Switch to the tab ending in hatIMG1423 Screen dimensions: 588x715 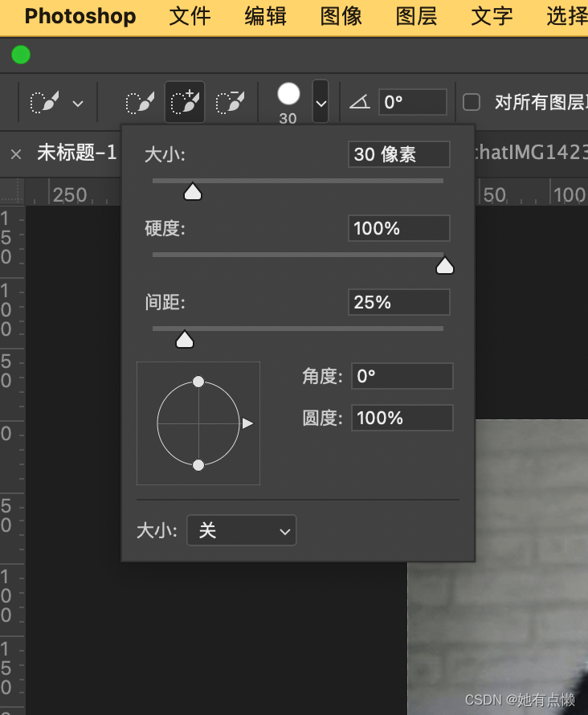pyautogui.click(x=531, y=153)
